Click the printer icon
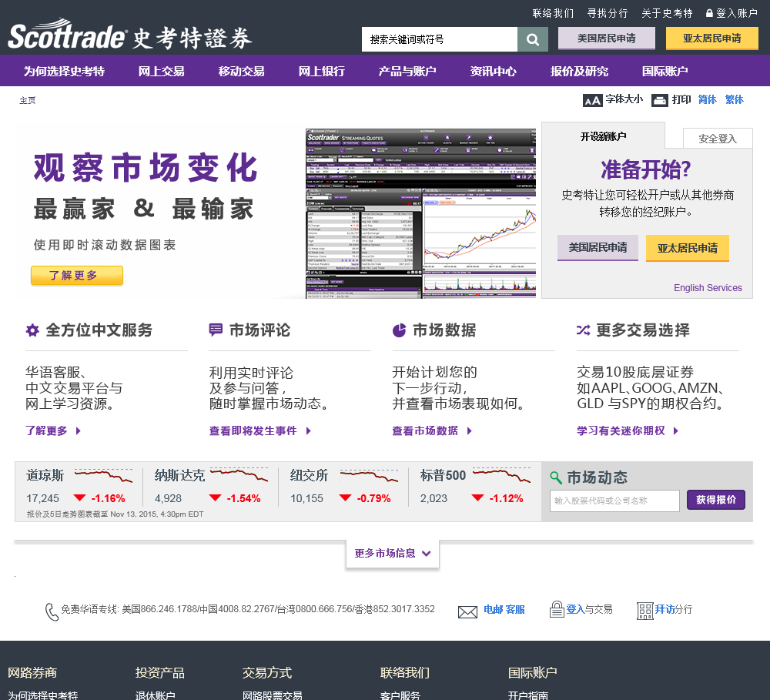The image size is (770, 700). click(660, 100)
